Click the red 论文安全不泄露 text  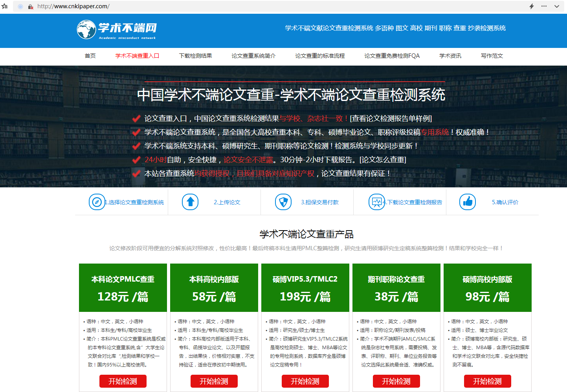click(x=248, y=159)
